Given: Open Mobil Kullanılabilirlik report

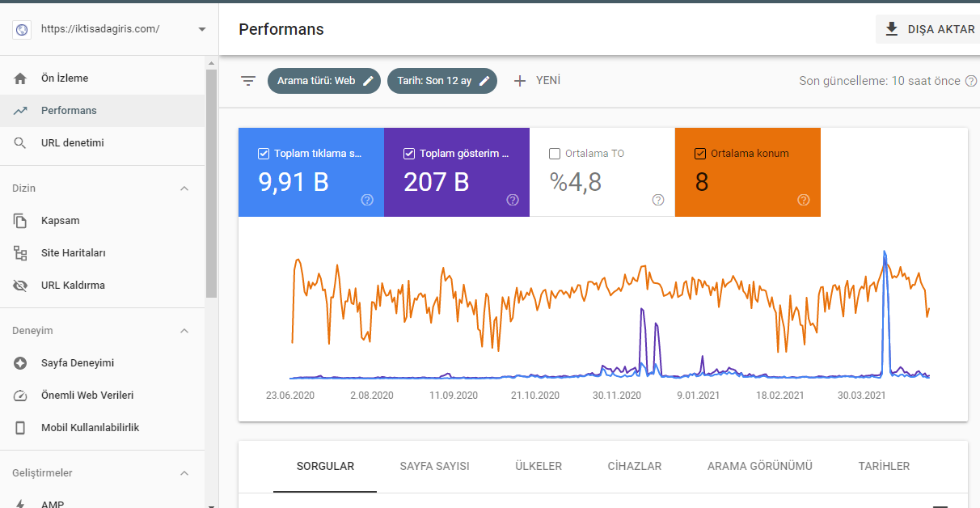Looking at the screenshot, I should [x=103, y=428].
